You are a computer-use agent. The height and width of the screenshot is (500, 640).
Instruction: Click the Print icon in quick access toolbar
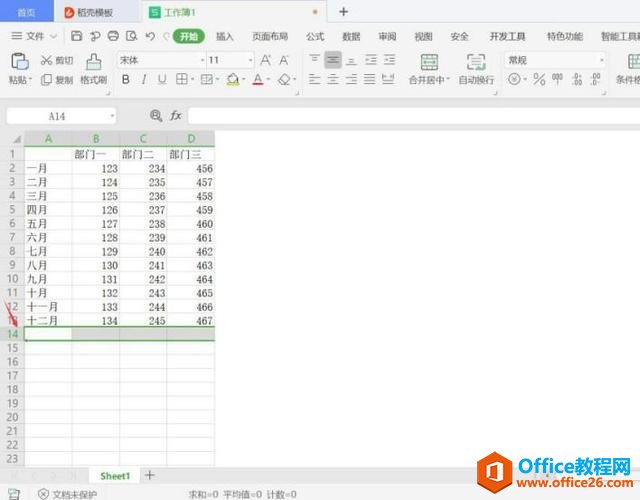coord(113,36)
